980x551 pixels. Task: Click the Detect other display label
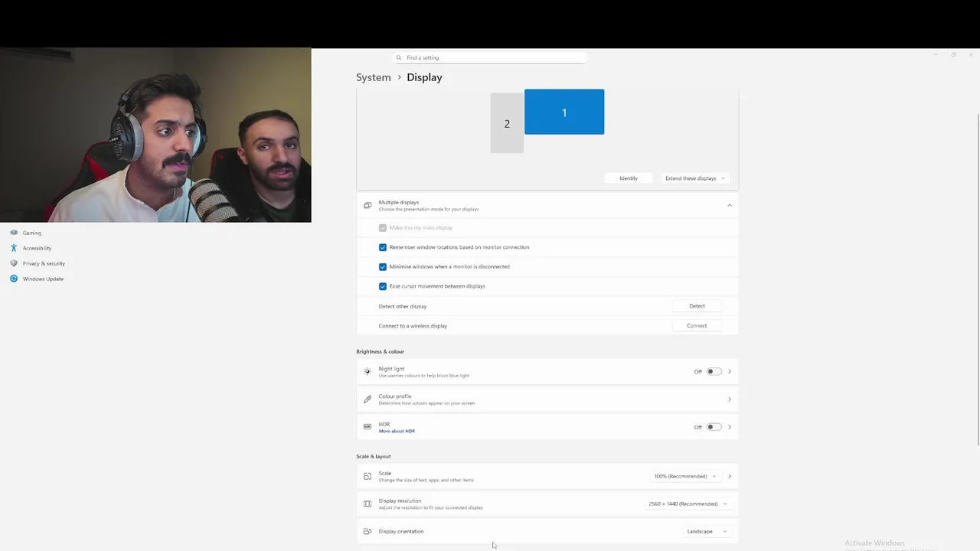click(403, 306)
